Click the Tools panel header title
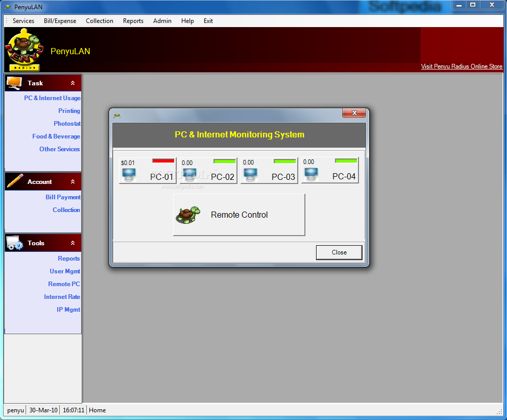This screenshot has height=420, width=507. [x=36, y=243]
